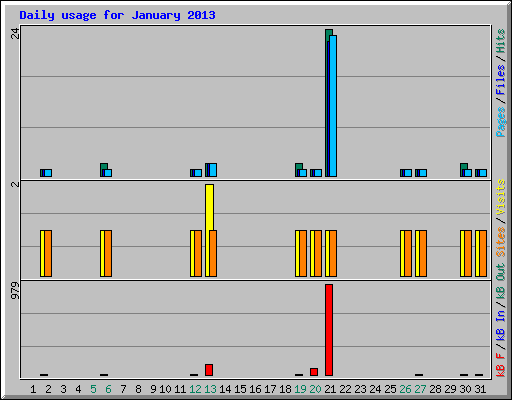Click the day label '31' on x-axis
The image size is (512, 400).
pyautogui.click(x=480, y=389)
